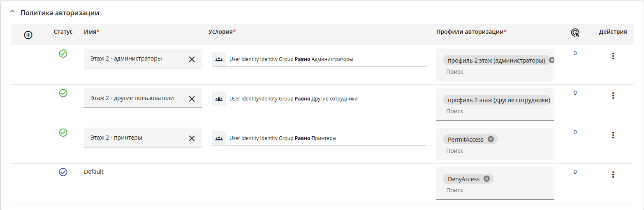Toggle status of Этаж 2 - администраторы rule
644x210 pixels.
point(63,54)
